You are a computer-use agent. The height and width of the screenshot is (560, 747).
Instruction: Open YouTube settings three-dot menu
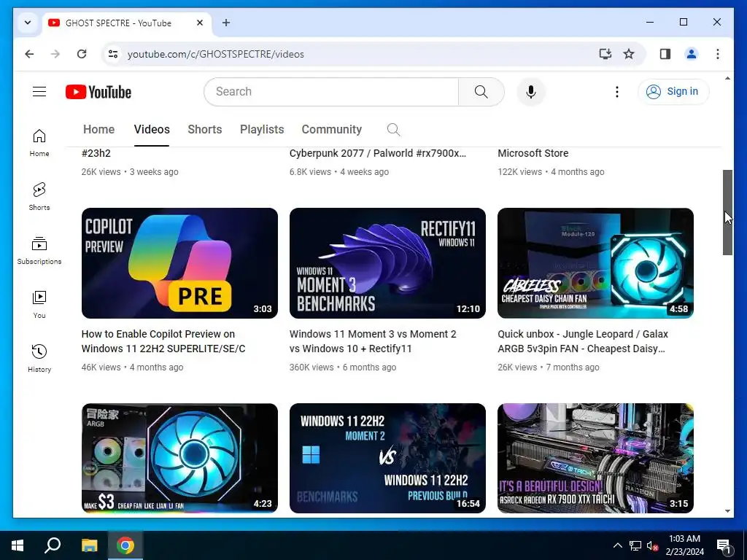point(617,91)
